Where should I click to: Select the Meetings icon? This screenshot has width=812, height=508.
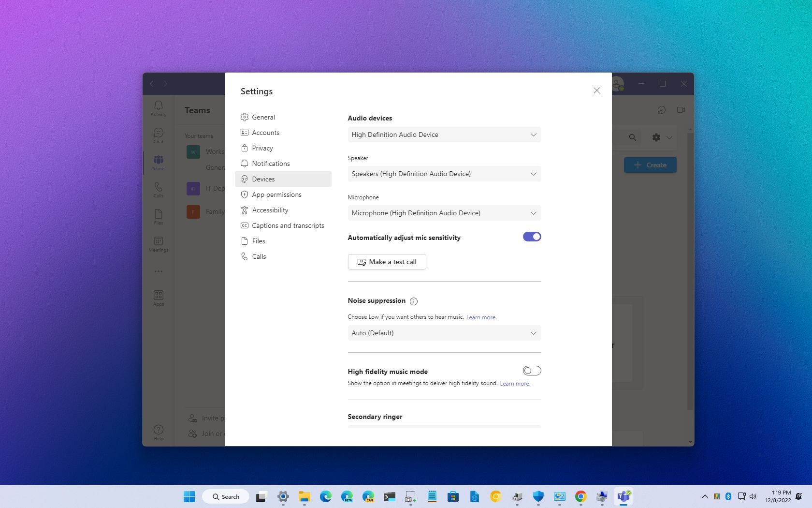pyautogui.click(x=158, y=243)
